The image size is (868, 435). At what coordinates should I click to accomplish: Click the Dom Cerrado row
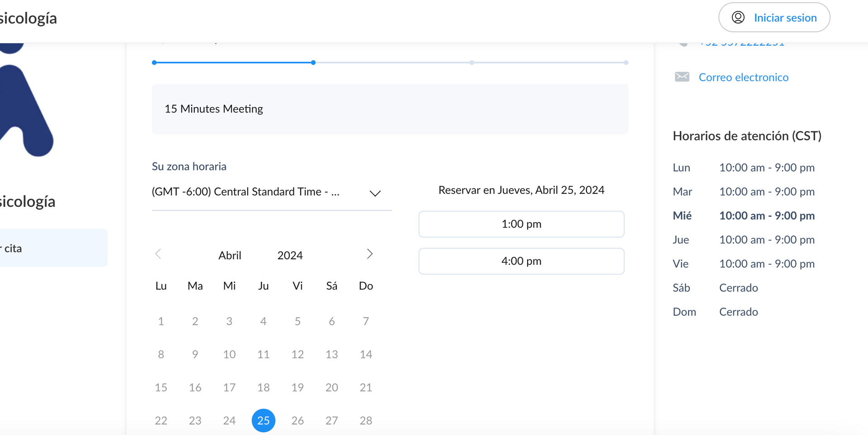(715, 312)
